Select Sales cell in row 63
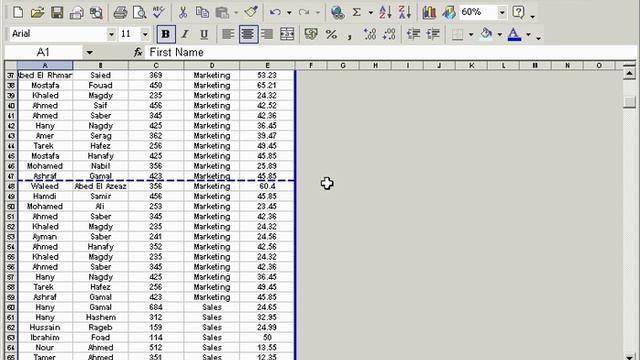This screenshot has height=360, width=640. 212,338
